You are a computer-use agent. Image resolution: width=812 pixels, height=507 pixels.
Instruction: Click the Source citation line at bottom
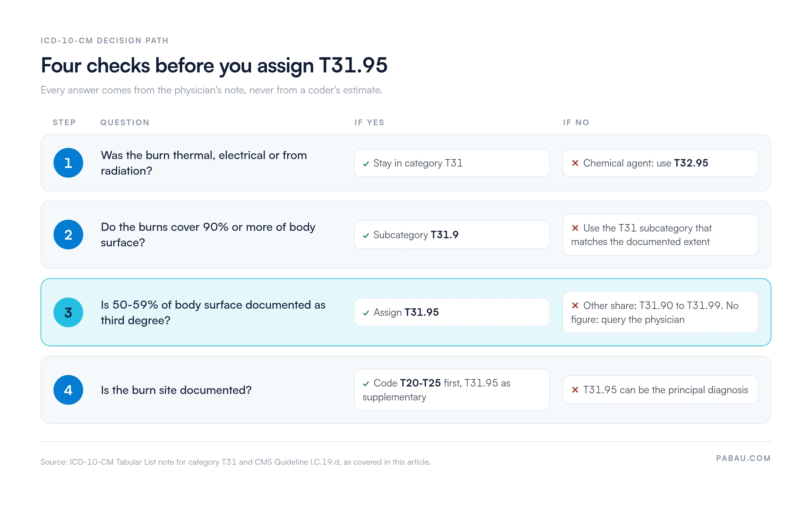235,462
